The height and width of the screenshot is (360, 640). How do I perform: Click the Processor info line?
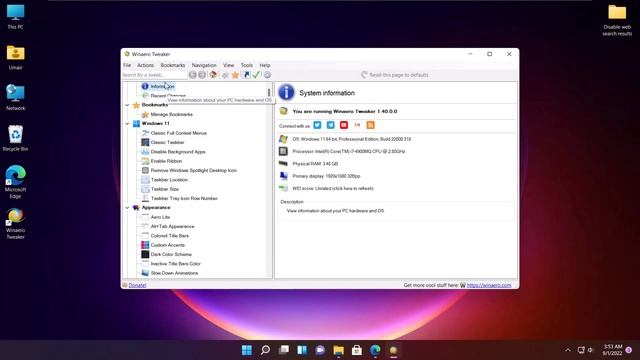point(349,151)
